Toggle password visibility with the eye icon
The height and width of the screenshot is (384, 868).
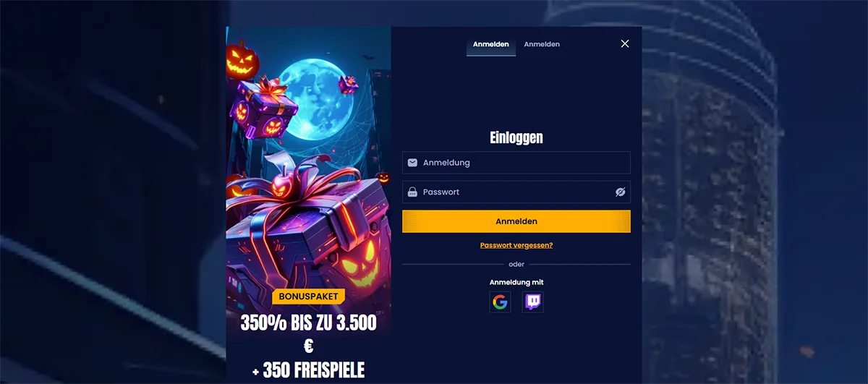620,192
